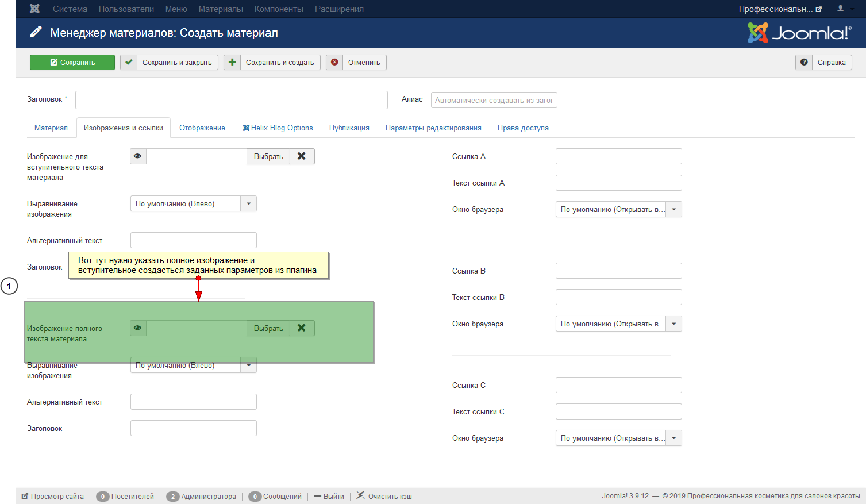Open the Helix Blog Options tab
This screenshot has width=866, height=504.
278,128
